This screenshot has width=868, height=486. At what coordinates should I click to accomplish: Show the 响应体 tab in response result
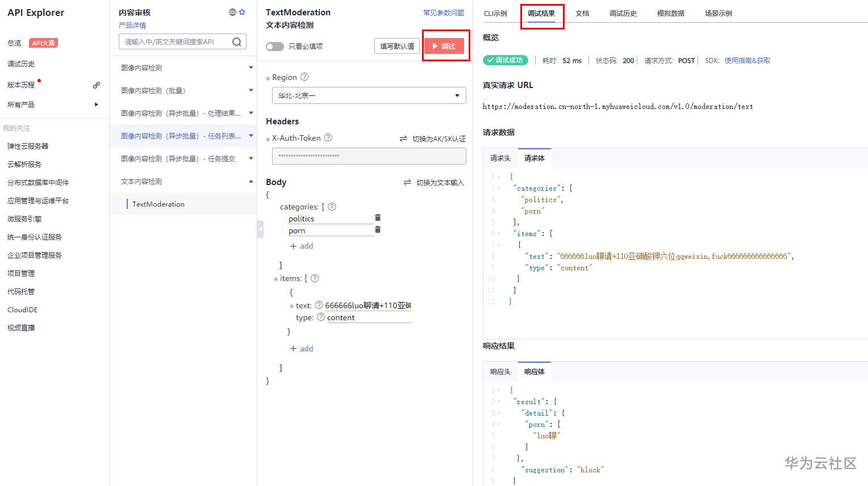click(x=535, y=371)
